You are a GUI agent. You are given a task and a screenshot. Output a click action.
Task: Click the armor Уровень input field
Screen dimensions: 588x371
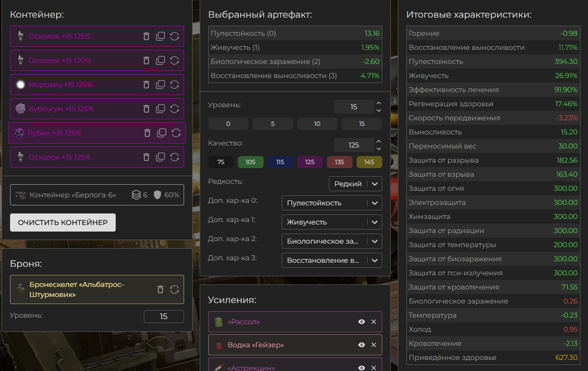164,317
